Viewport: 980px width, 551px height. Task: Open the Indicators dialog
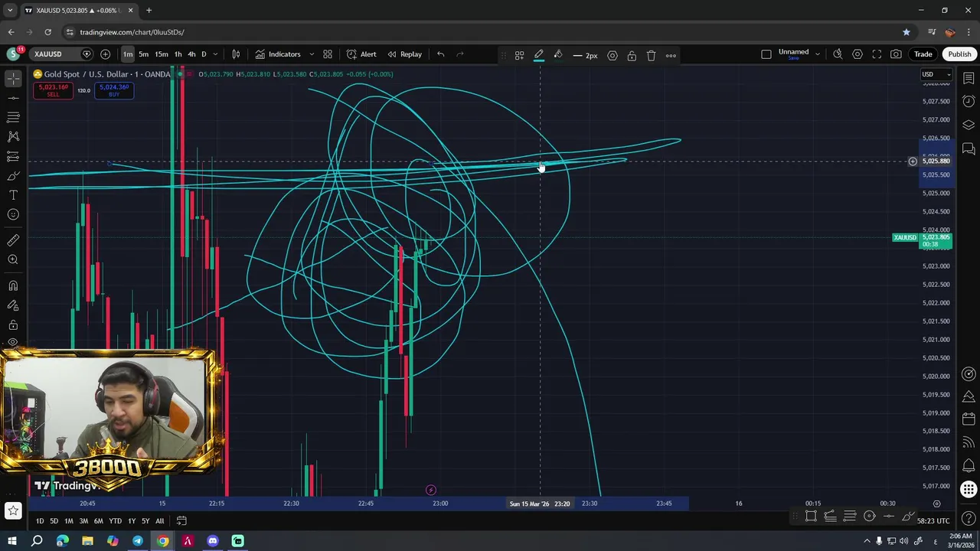click(278, 54)
